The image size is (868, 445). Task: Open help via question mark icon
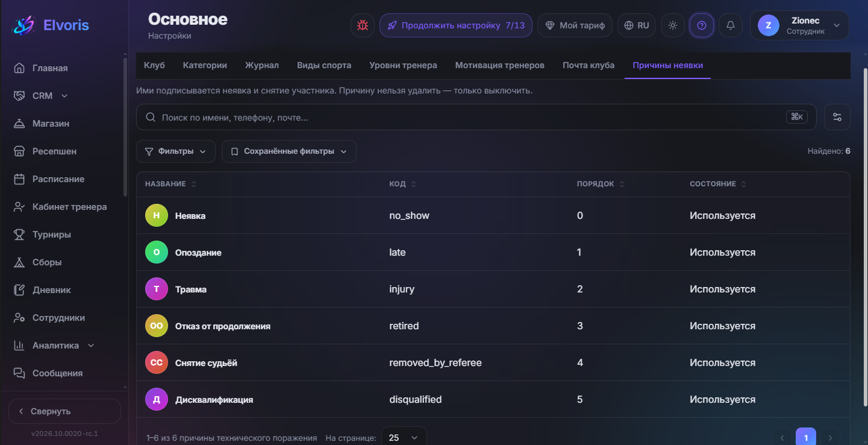(x=702, y=25)
